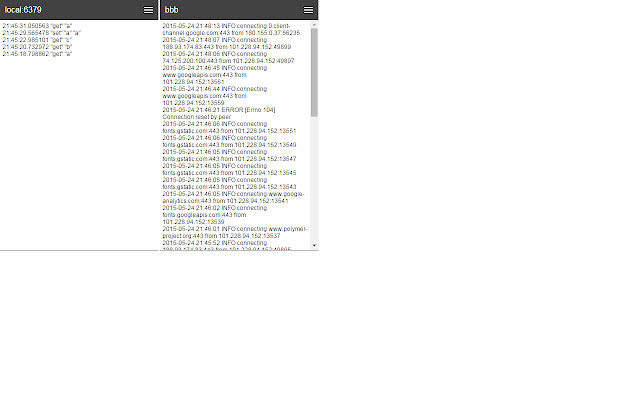Select the "set" "a" "a" log entry
Screen dimensions: 640x400
point(42,33)
